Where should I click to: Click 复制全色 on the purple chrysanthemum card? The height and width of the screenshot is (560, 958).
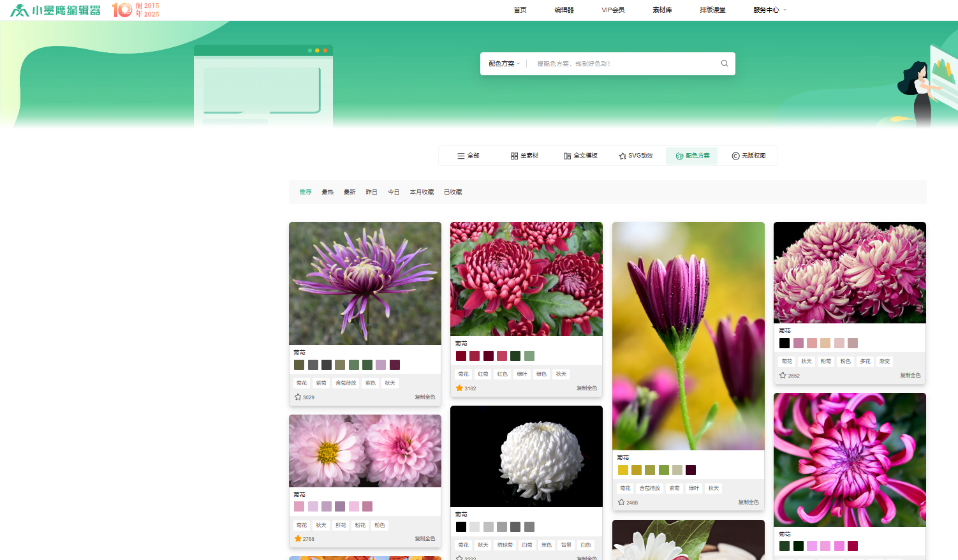pos(425,397)
